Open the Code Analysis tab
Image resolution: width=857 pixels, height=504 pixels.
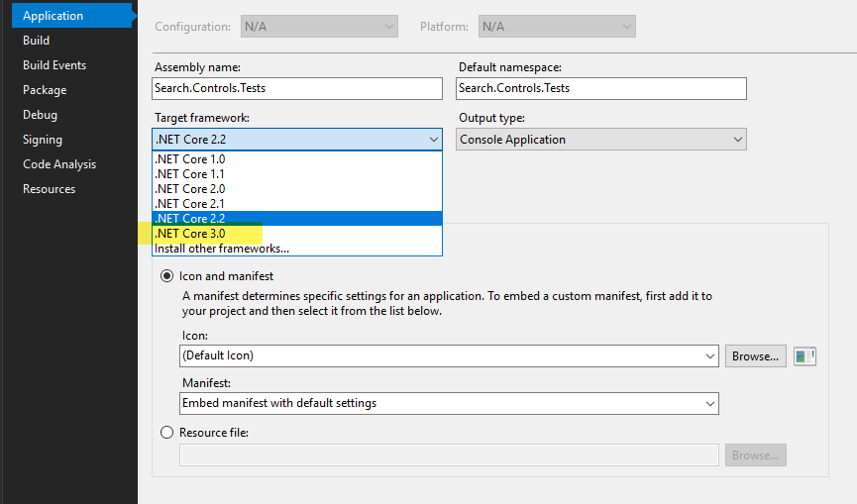59,164
